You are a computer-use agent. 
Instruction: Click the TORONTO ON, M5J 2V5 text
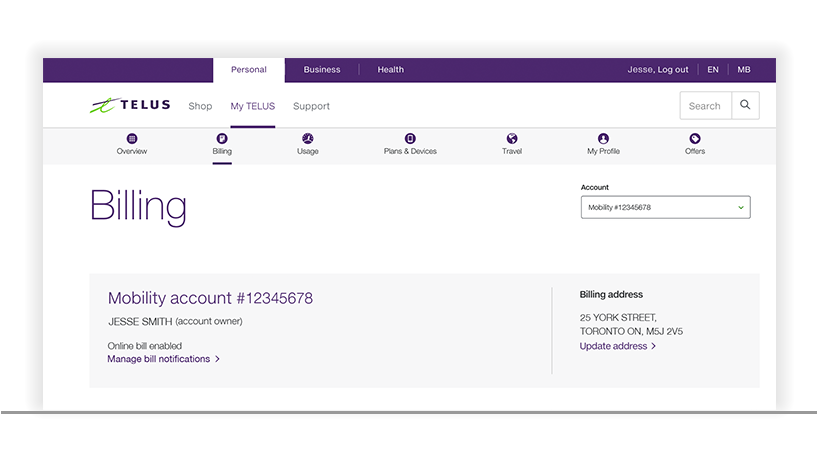631,331
